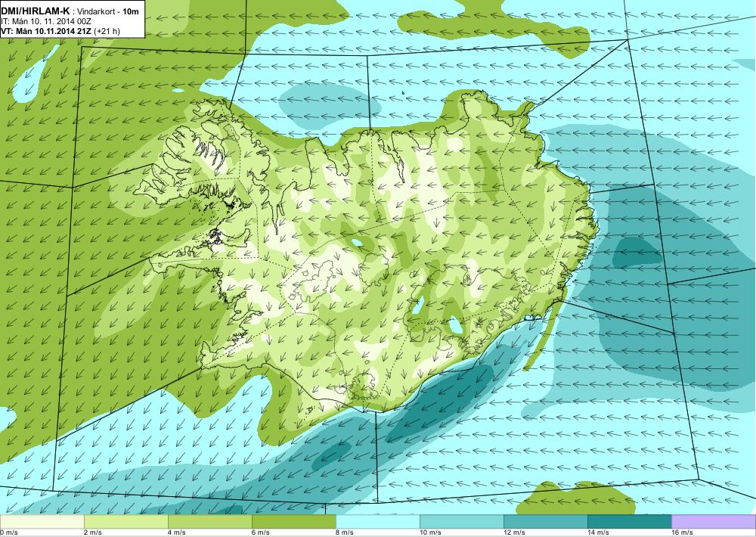Click the 12–14 m/s teal legend swatch

click(x=545, y=522)
